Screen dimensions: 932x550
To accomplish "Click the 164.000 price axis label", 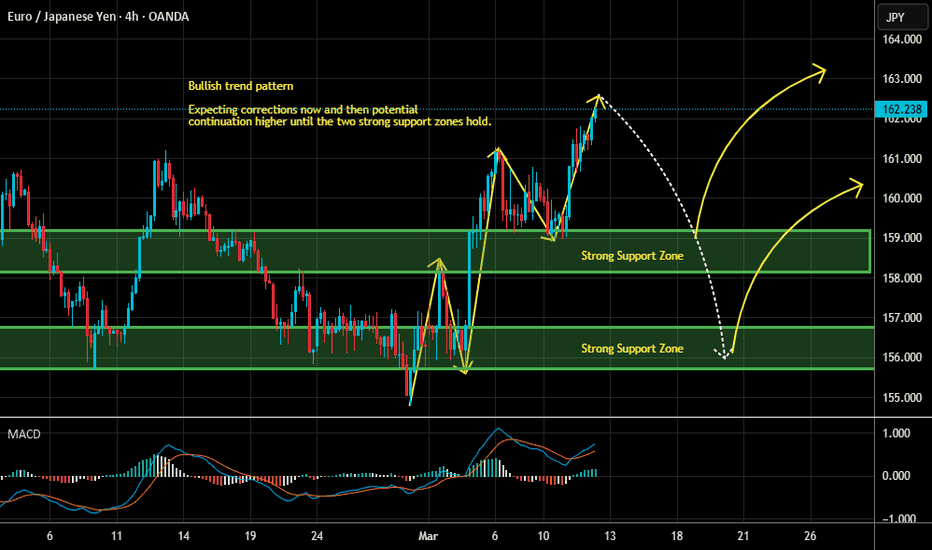I will click(x=902, y=39).
